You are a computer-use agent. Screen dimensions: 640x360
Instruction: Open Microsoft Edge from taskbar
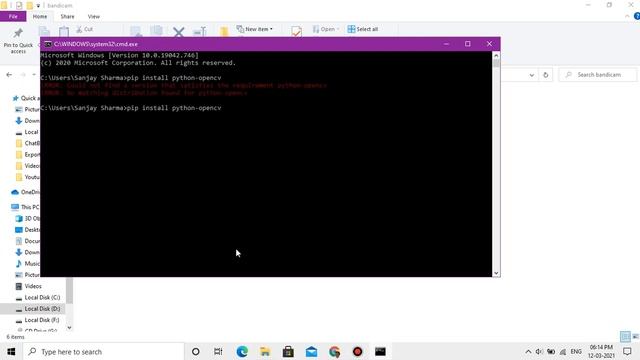(x=242, y=351)
